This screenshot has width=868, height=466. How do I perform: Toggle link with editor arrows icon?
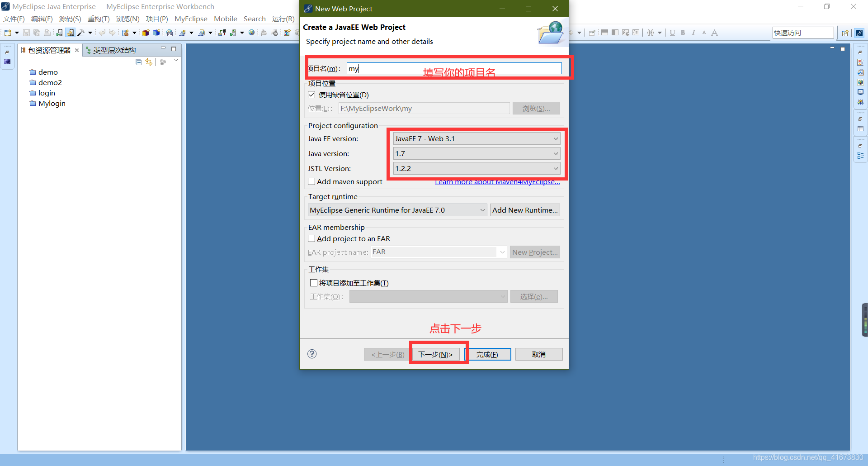[x=149, y=62]
